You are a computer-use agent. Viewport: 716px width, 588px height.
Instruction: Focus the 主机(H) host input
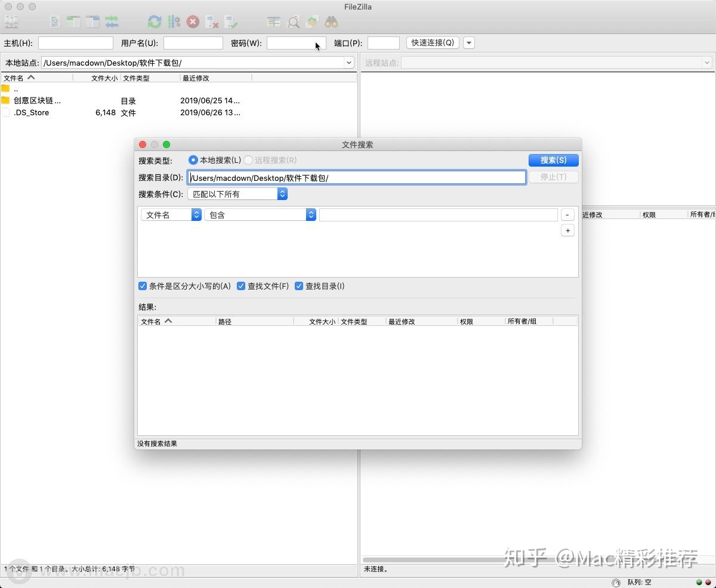[x=76, y=43]
